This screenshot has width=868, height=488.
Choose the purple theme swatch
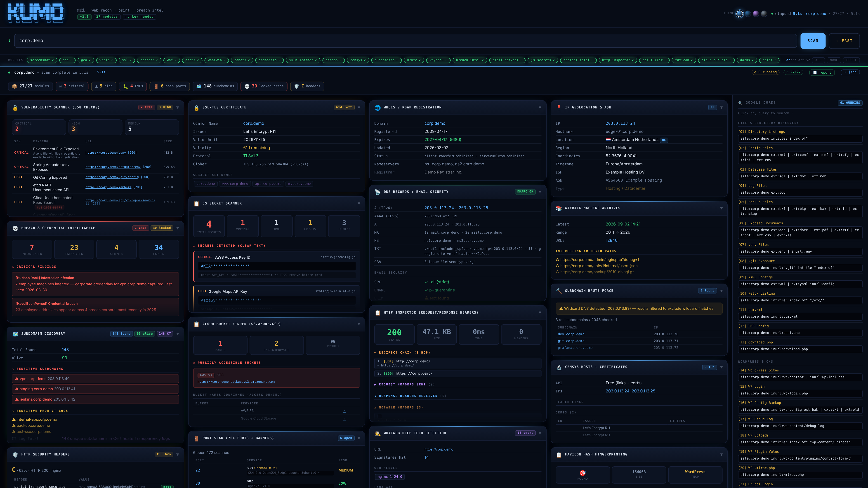coord(756,14)
